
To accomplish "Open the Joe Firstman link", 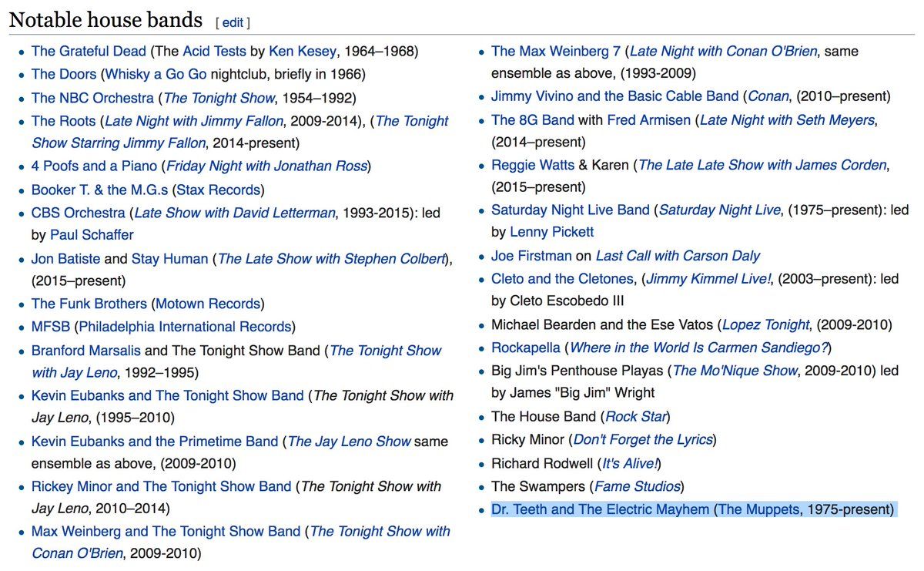I will tap(531, 256).
